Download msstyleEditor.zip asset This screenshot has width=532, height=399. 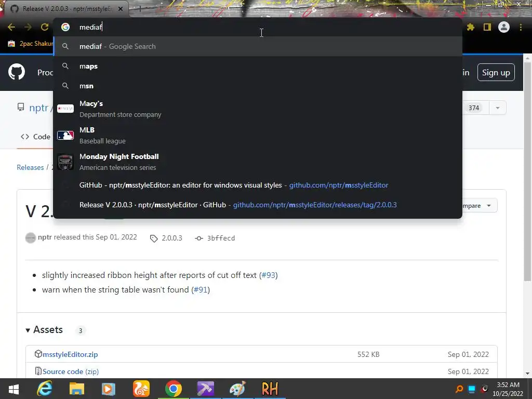coord(70,354)
